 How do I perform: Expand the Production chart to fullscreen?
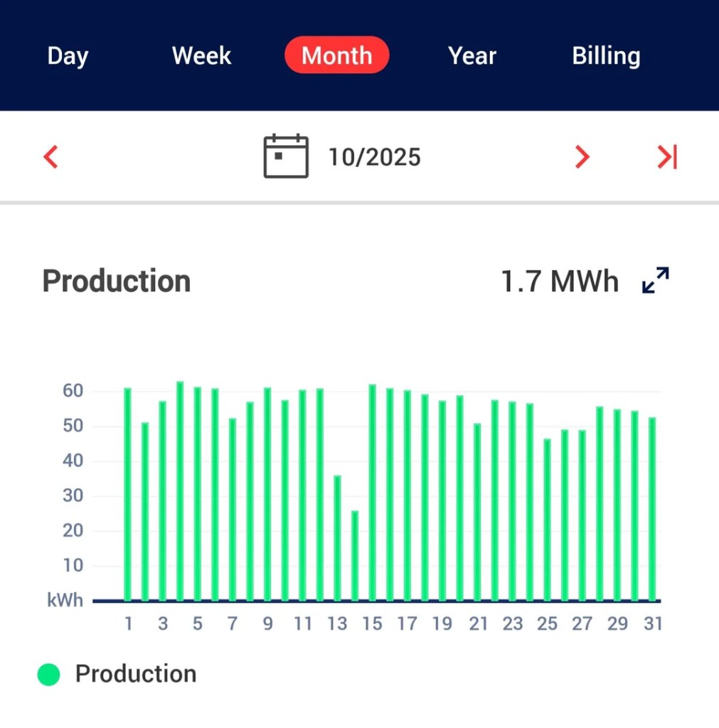654,279
